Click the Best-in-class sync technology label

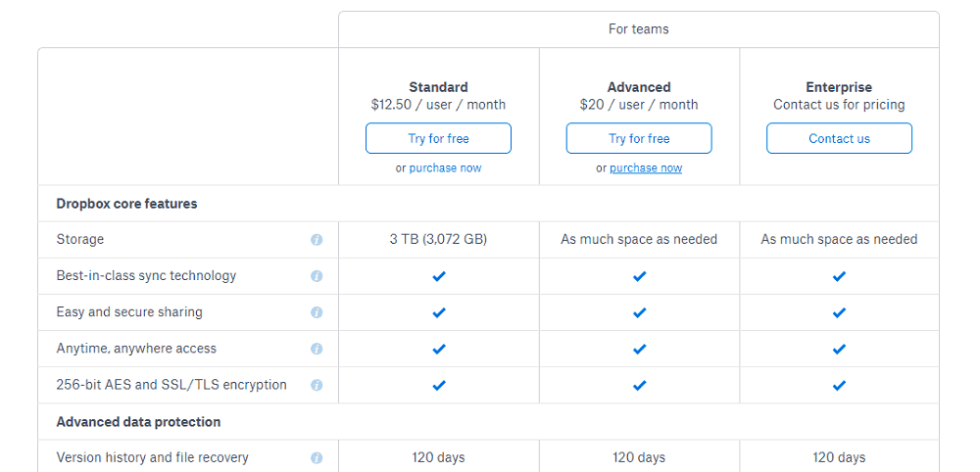pos(146,275)
